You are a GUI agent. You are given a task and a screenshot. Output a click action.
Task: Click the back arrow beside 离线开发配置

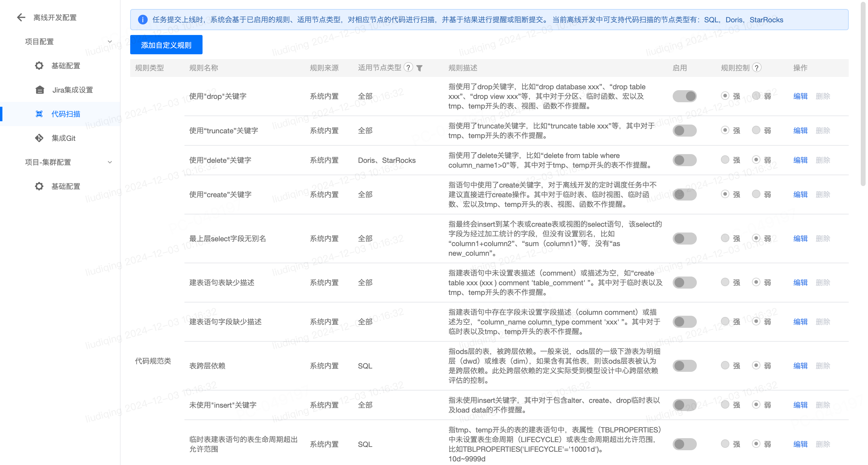pos(21,17)
